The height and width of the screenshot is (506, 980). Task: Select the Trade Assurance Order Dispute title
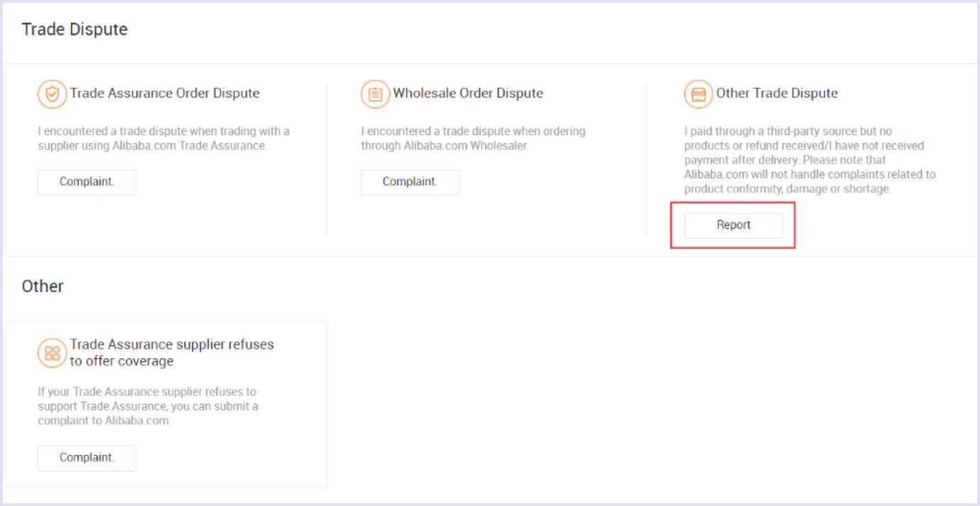[x=165, y=93]
